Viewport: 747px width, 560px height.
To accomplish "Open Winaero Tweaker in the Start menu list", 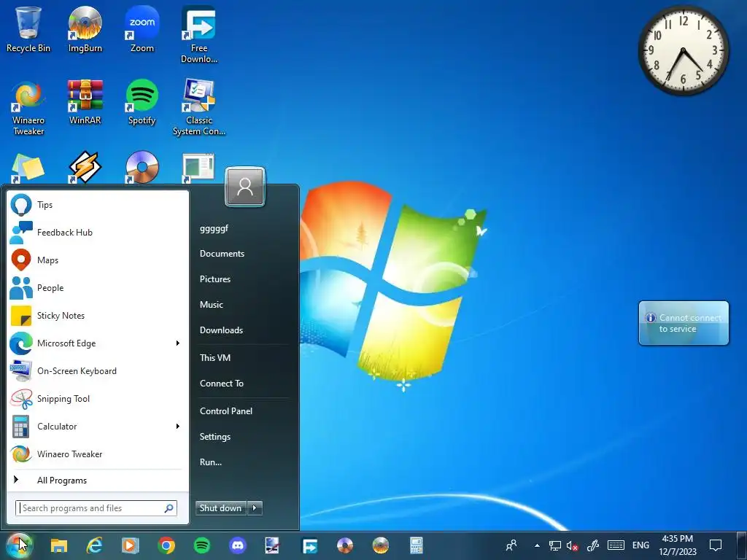I will (x=98, y=454).
